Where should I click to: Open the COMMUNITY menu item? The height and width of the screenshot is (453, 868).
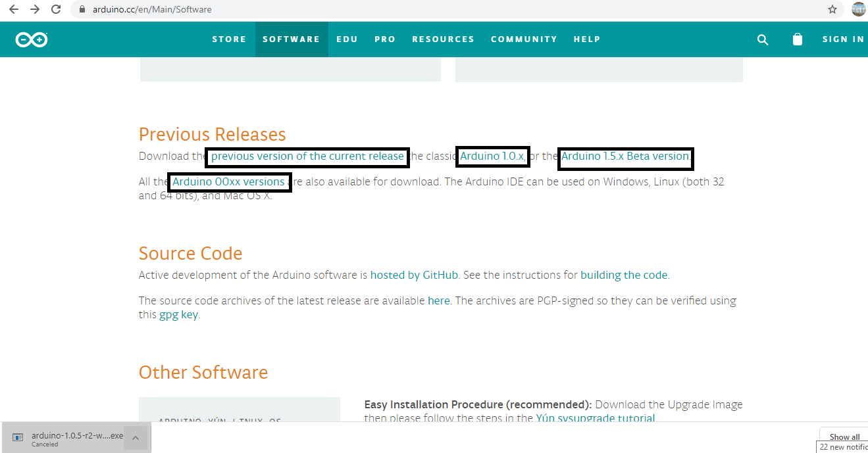524,39
